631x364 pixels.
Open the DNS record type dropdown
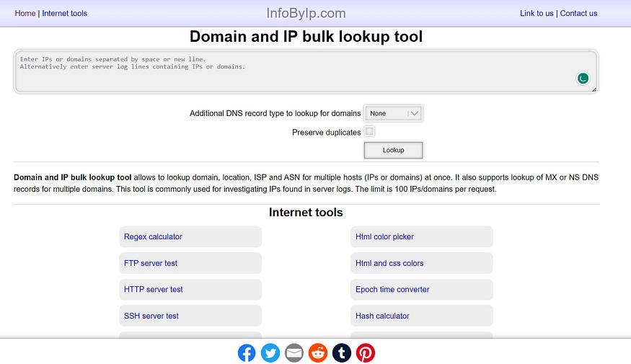(x=393, y=113)
